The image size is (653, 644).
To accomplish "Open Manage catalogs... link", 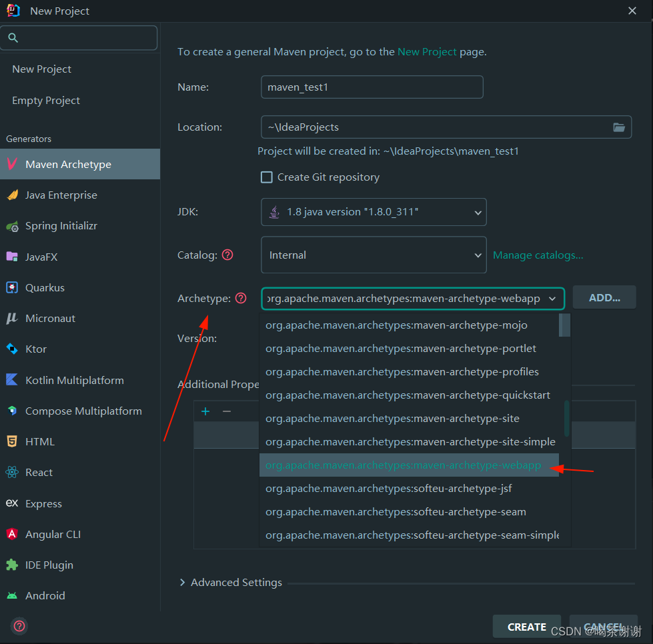I will (x=538, y=255).
